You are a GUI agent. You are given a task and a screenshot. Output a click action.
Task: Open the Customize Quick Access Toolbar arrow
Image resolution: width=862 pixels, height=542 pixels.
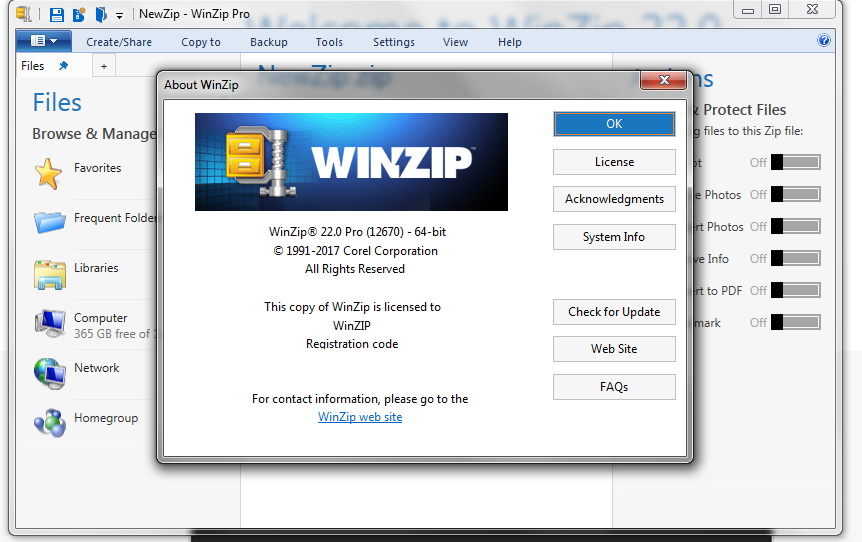click(119, 16)
